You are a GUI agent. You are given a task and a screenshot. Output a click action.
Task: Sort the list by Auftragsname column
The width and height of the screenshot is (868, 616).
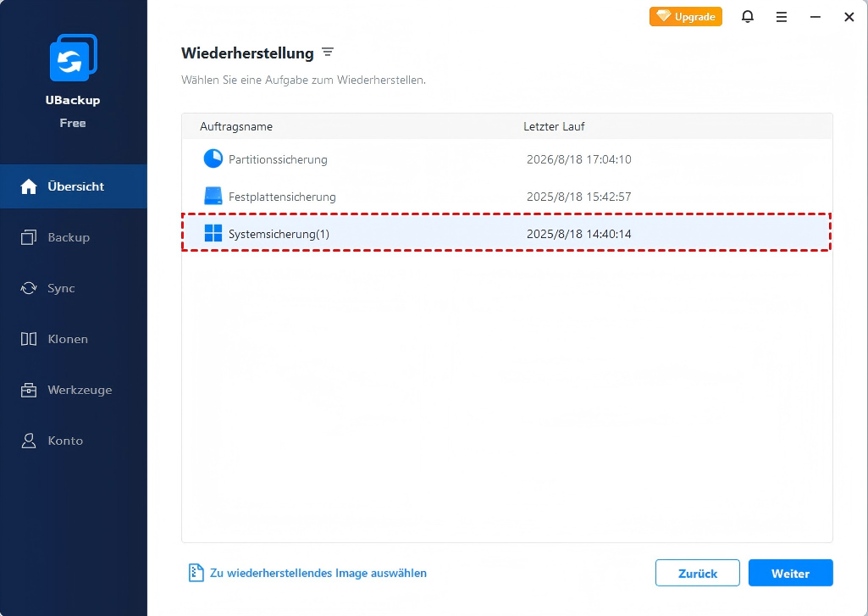click(x=236, y=126)
